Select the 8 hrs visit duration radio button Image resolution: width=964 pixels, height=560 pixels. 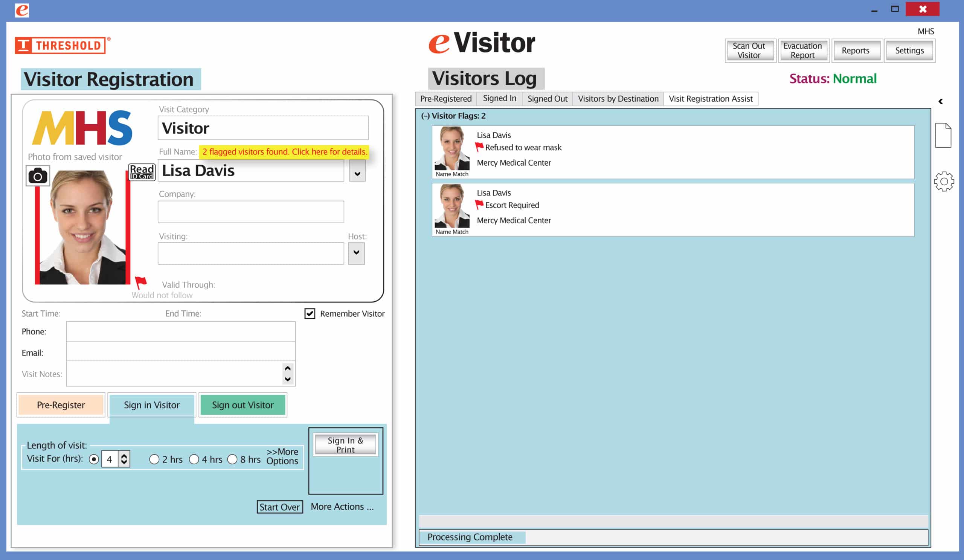point(232,459)
